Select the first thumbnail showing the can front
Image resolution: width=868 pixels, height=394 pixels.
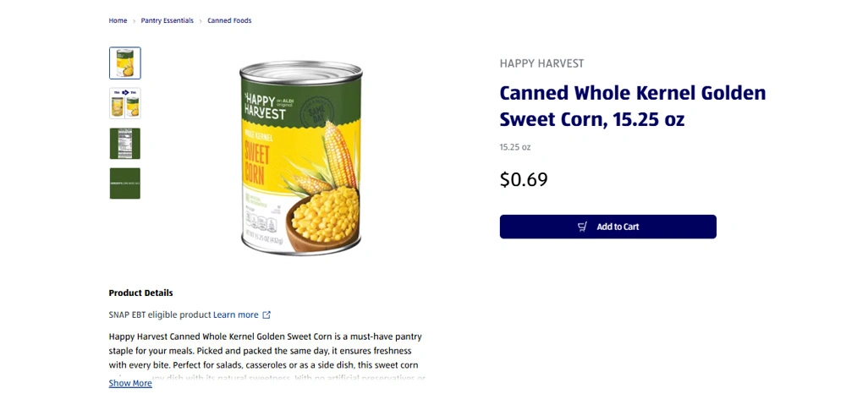(125, 63)
